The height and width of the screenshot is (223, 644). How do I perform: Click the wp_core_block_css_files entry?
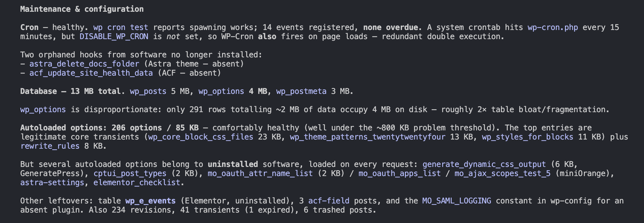coord(201,137)
